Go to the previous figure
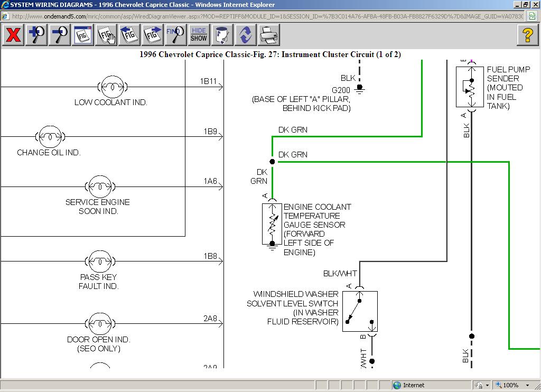This screenshot has height=392, width=541. (129, 35)
